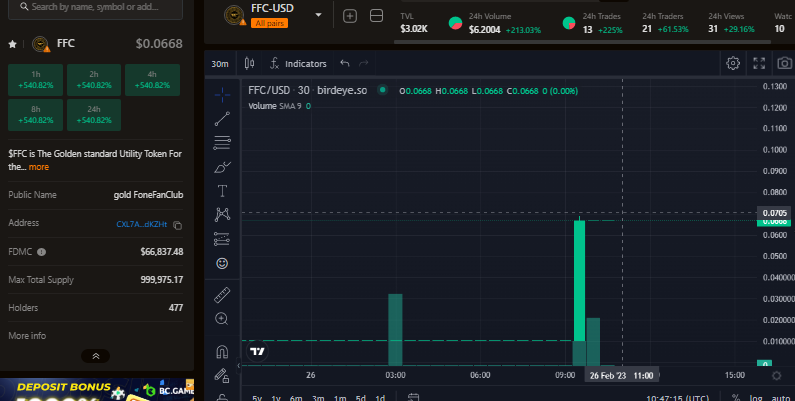Image resolution: width=795 pixels, height=401 pixels.
Task: Take a chart snapshot with camera icon
Action: [784, 63]
